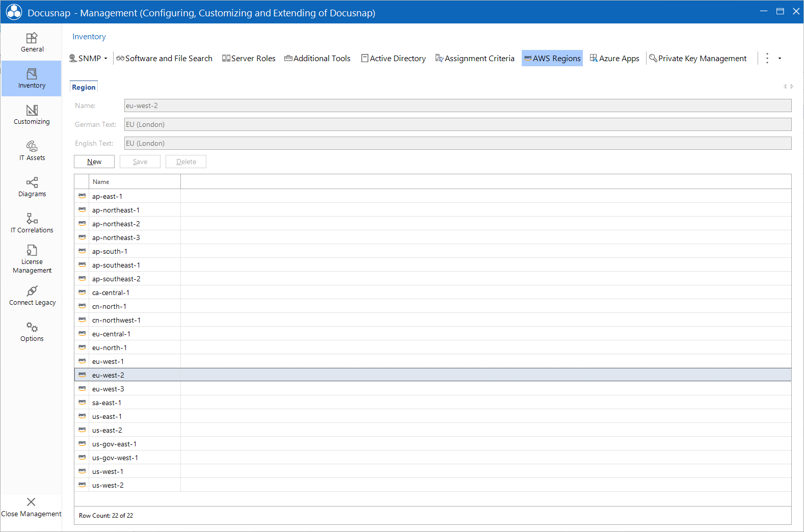The image size is (804, 532).
Task: Open Azure Apps toolbar item
Action: point(614,58)
